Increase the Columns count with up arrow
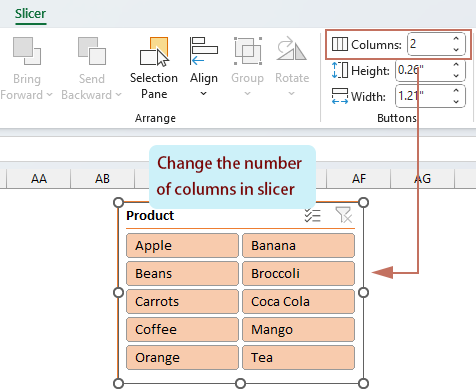The width and height of the screenshot is (476, 390). [x=456, y=39]
